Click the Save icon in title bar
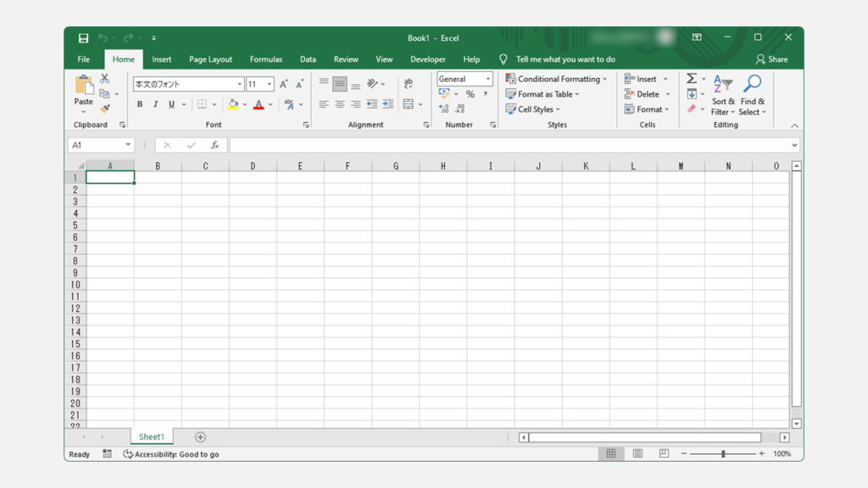Viewport: 868px width, 488px height. coord(83,38)
